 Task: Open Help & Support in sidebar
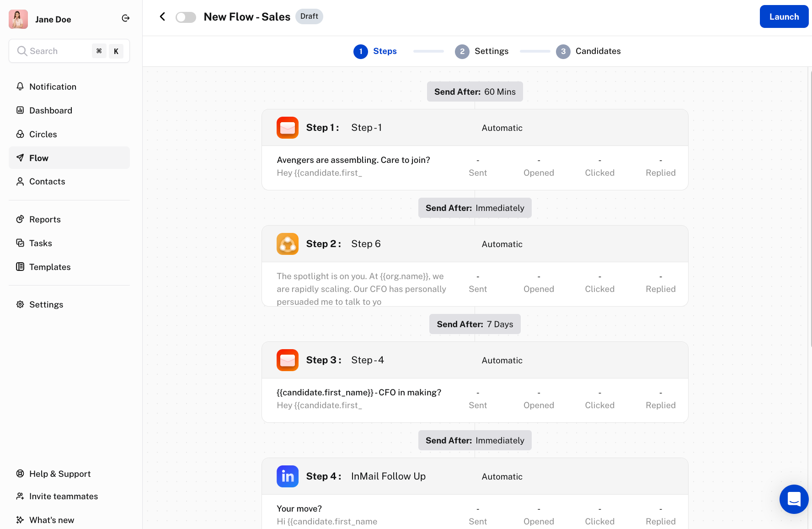[60, 474]
